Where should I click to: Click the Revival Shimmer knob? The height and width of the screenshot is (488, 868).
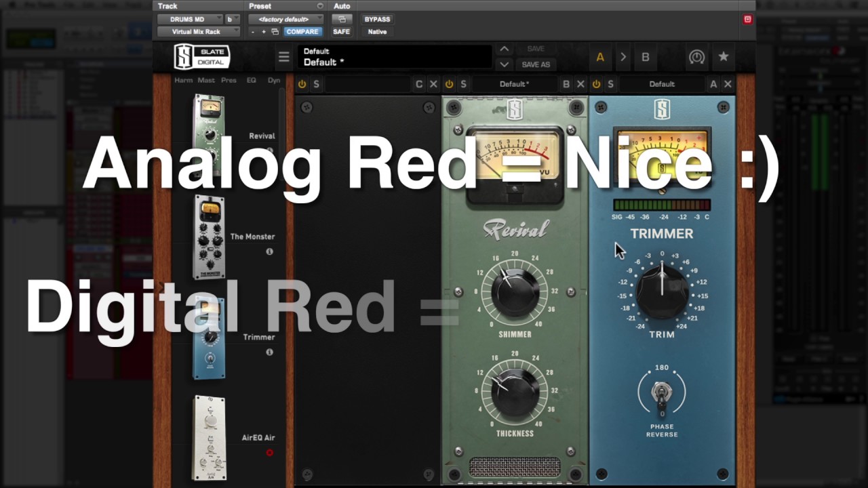(515, 291)
